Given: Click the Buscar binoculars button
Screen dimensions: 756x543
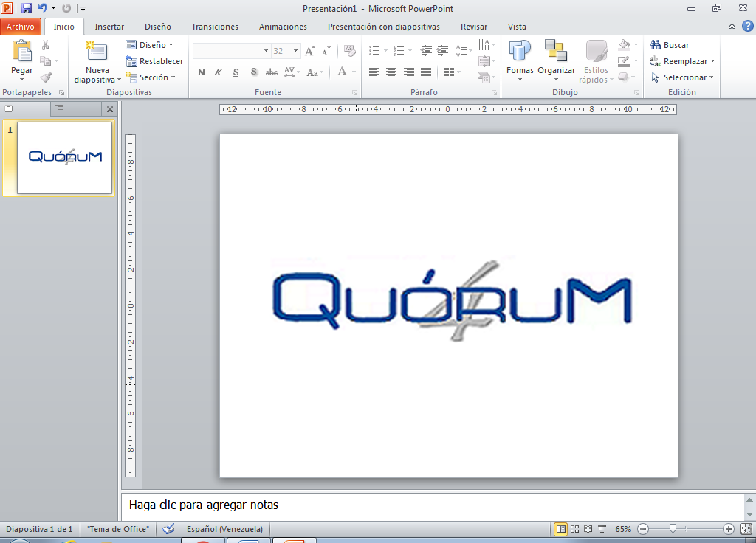Looking at the screenshot, I should point(669,45).
